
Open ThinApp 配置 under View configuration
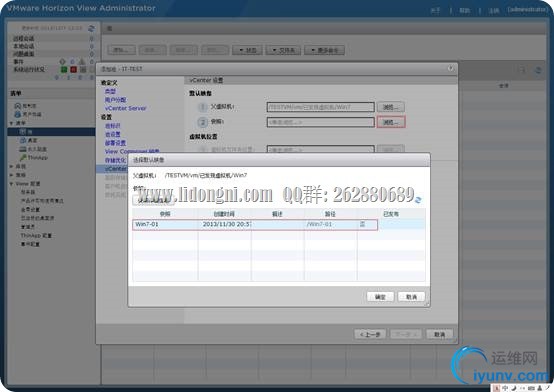pyautogui.click(x=36, y=235)
